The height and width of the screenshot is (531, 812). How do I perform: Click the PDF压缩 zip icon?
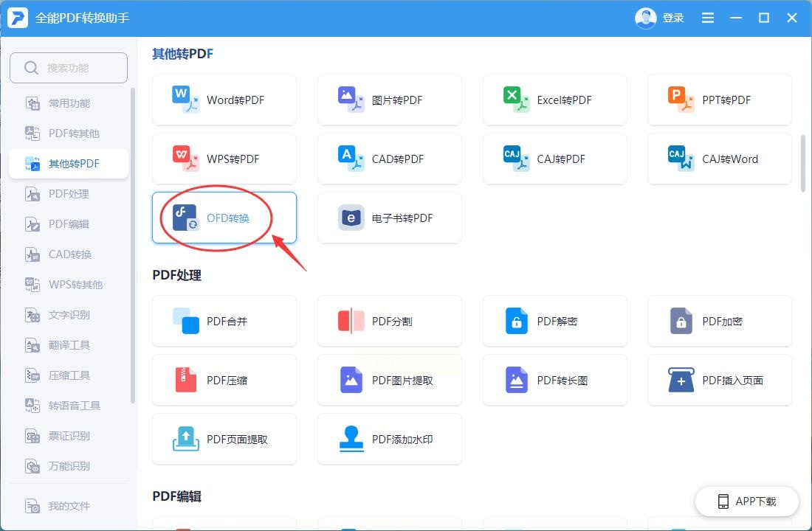point(185,380)
